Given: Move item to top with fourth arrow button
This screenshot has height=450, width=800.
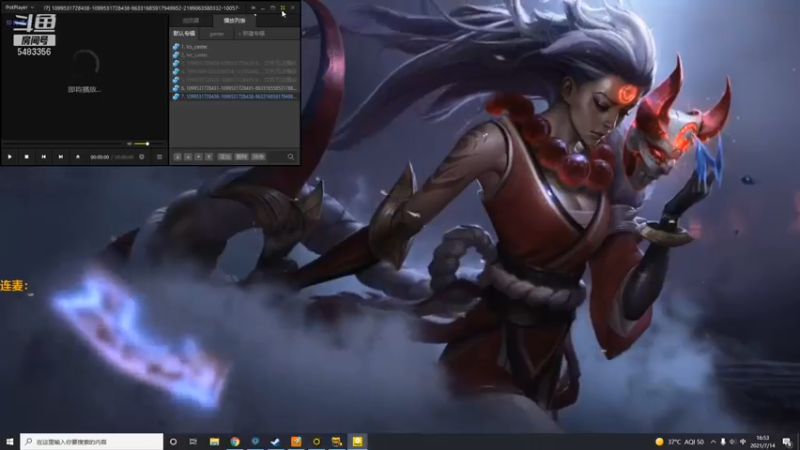Looking at the screenshot, I should pos(209,157).
